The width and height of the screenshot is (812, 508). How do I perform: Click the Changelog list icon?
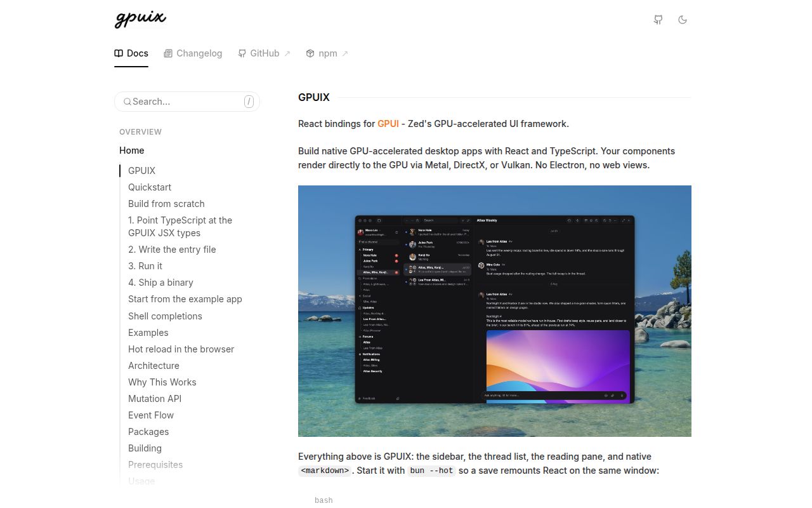(168, 53)
